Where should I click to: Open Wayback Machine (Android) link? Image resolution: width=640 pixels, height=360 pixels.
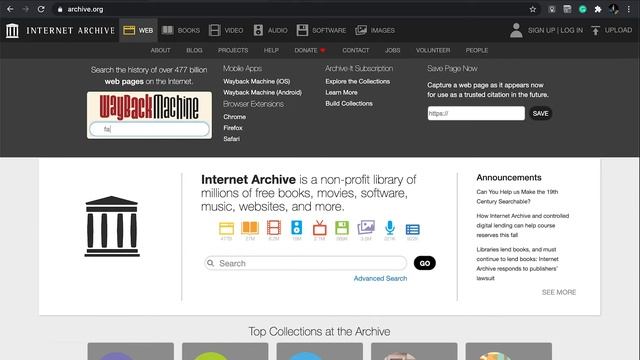coord(262,92)
